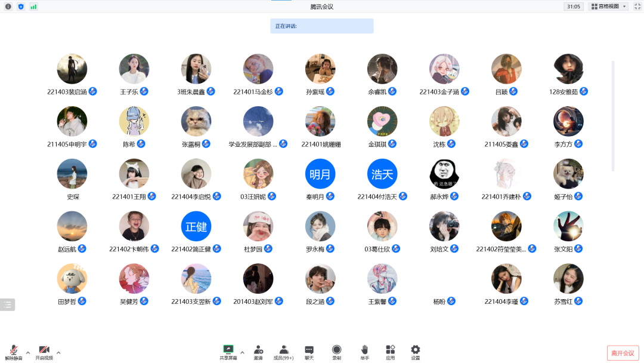644x363 pixels.
Task: Open the 宫格视图 layout dropdown
Action: coord(608,7)
